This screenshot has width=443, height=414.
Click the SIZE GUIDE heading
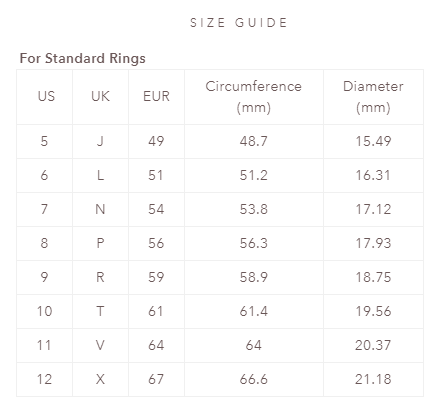click(238, 23)
